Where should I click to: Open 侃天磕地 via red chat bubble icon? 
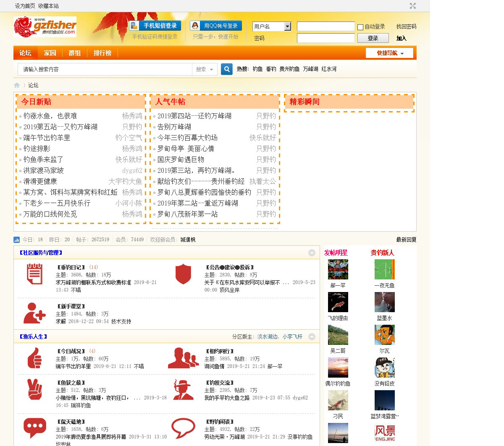pyautogui.click(x=34, y=428)
